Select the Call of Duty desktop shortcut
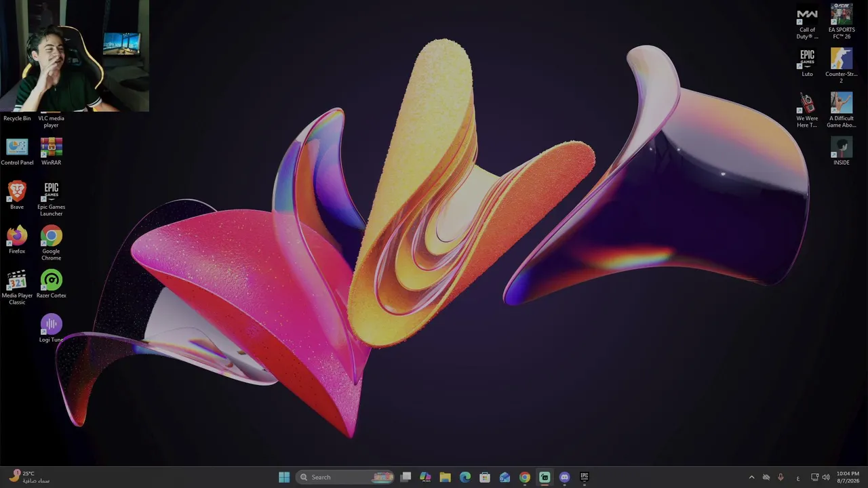 tap(807, 22)
